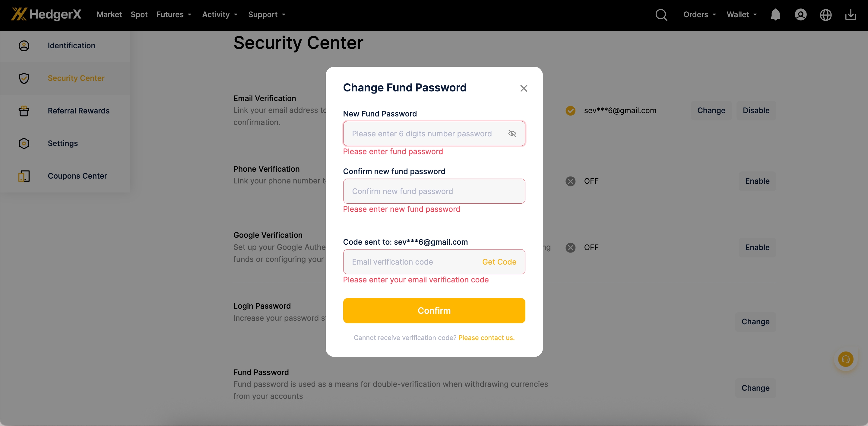Open the headset support chat icon
This screenshot has height=426, width=868.
tap(845, 359)
